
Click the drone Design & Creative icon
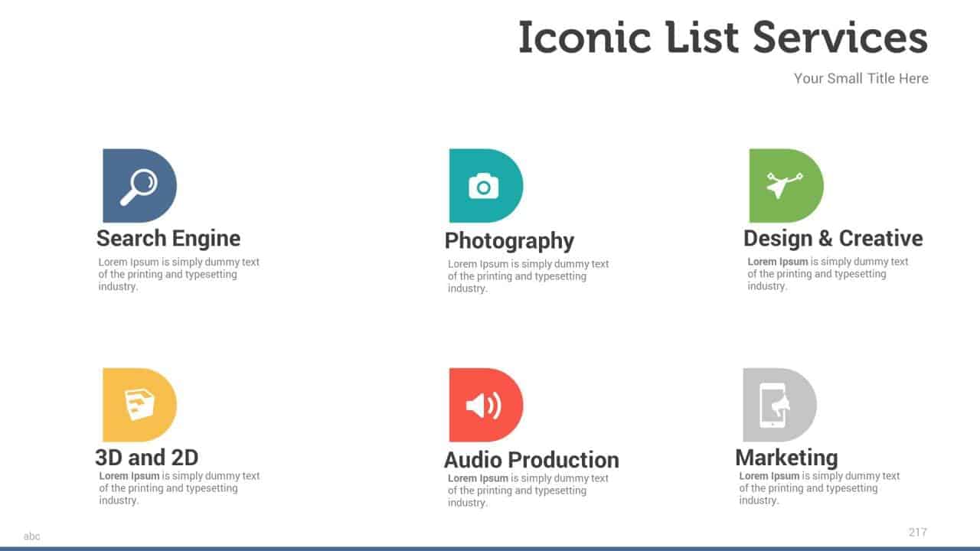(785, 185)
